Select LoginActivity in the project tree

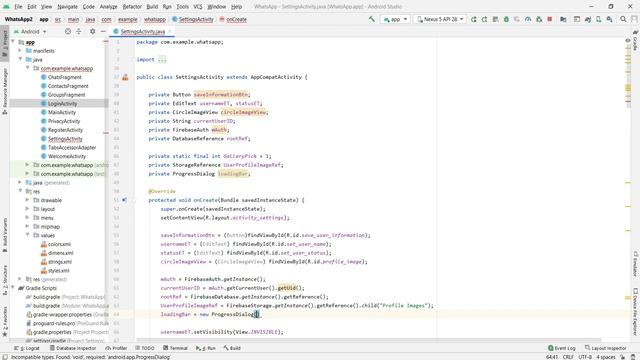pos(62,104)
